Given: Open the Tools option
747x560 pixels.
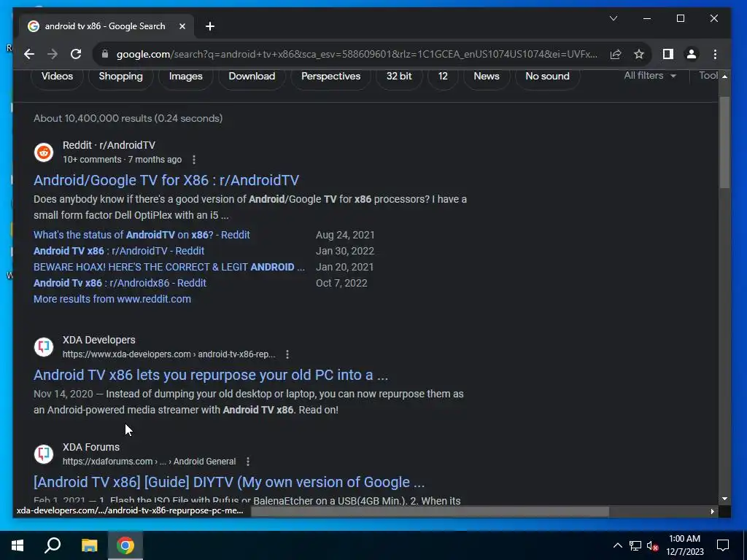Looking at the screenshot, I should tap(708, 76).
